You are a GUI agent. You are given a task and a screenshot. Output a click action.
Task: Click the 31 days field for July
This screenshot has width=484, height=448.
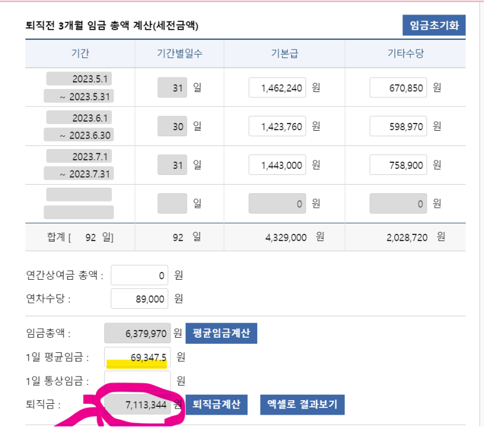(x=172, y=165)
